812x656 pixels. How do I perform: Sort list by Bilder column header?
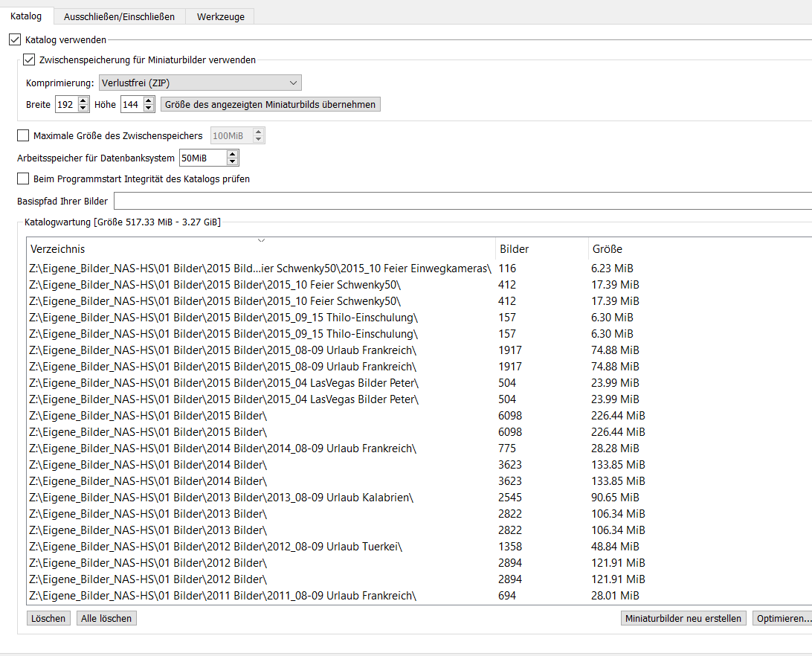(x=541, y=249)
